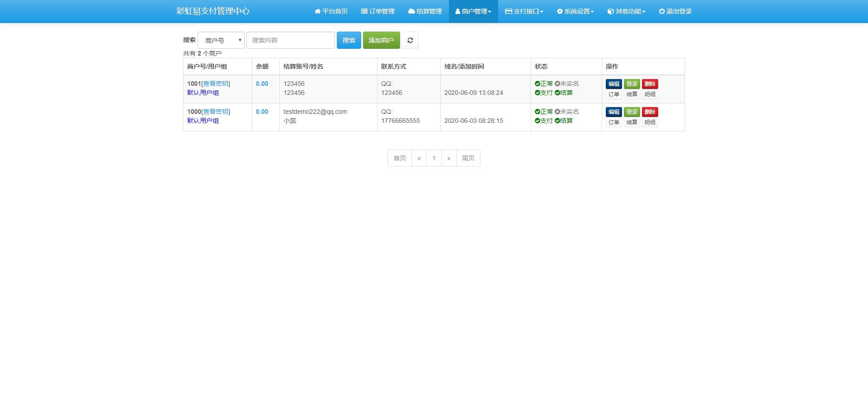868x416 pixels.
Task: Click the refresh icon button
Action: click(x=410, y=40)
